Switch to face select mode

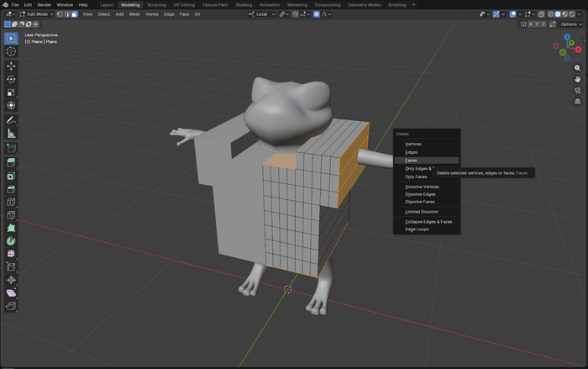tap(74, 14)
